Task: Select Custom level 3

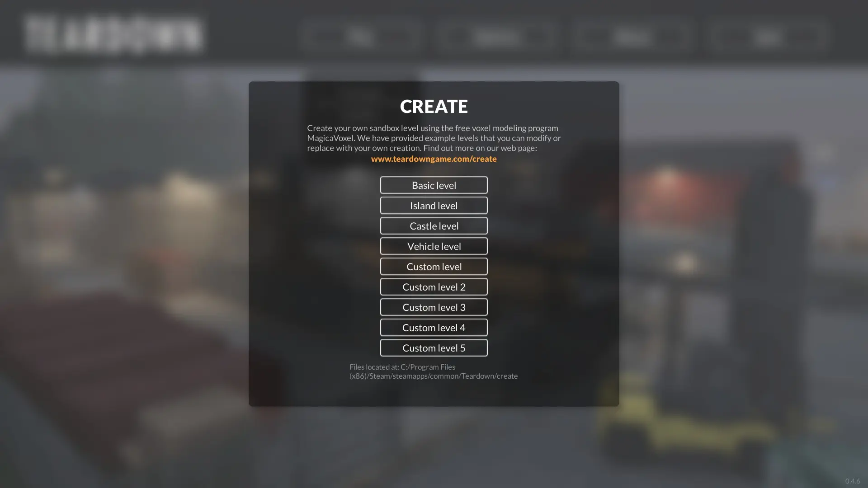Action: tap(434, 307)
